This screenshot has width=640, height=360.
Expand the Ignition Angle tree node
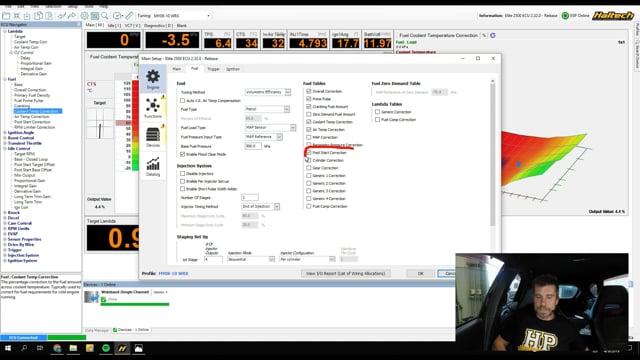point(5,133)
